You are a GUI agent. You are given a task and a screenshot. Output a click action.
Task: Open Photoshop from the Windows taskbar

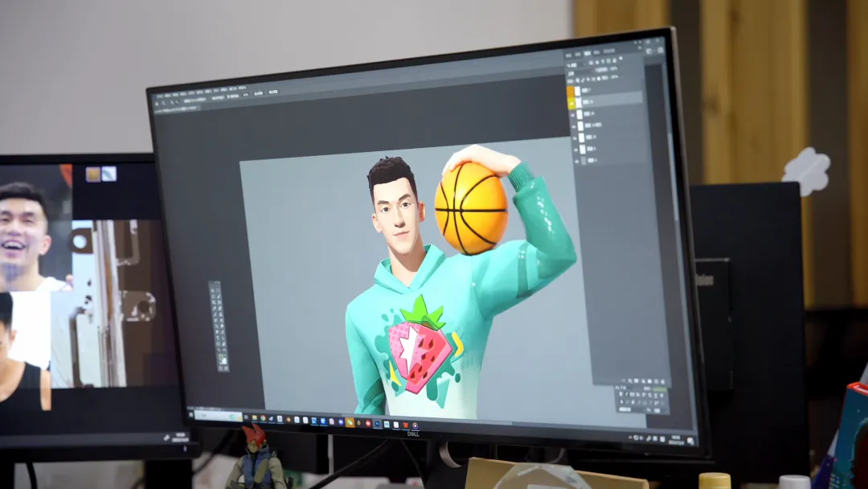pyautogui.click(x=377, y=424)
